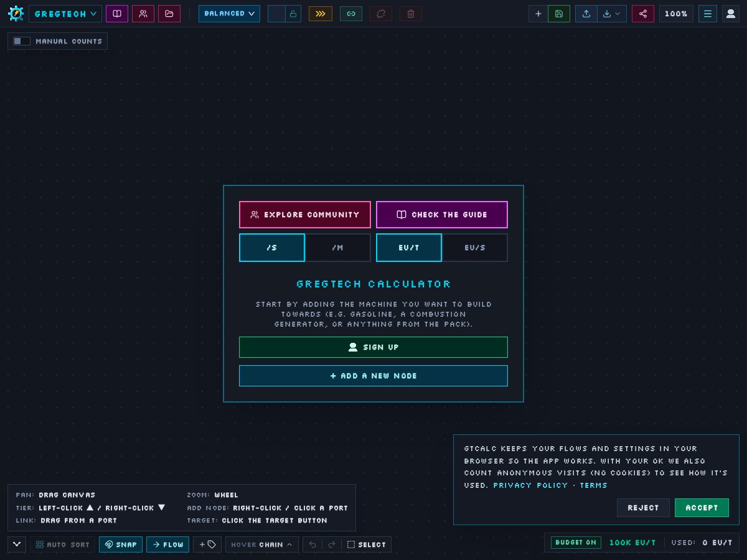Open the hamburger menu icon
Screen dimensions: 747x560
click(x=708, y=14)
